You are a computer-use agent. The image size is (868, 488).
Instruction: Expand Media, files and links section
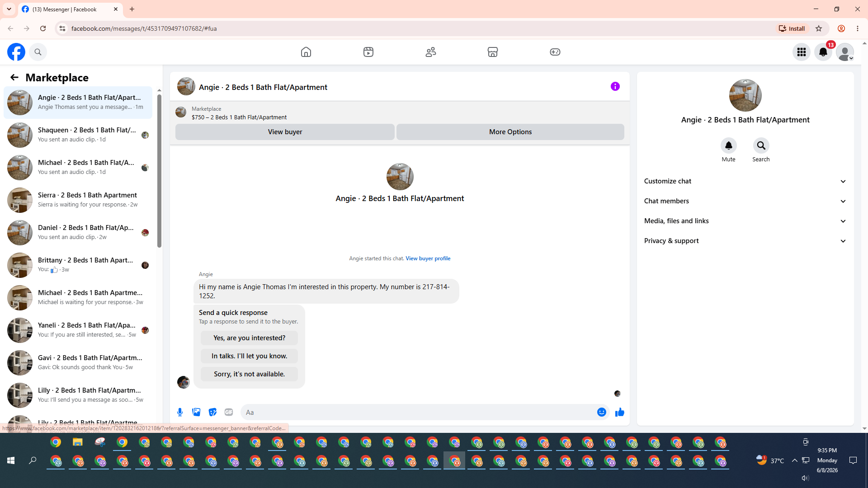(x=745, y=221)
